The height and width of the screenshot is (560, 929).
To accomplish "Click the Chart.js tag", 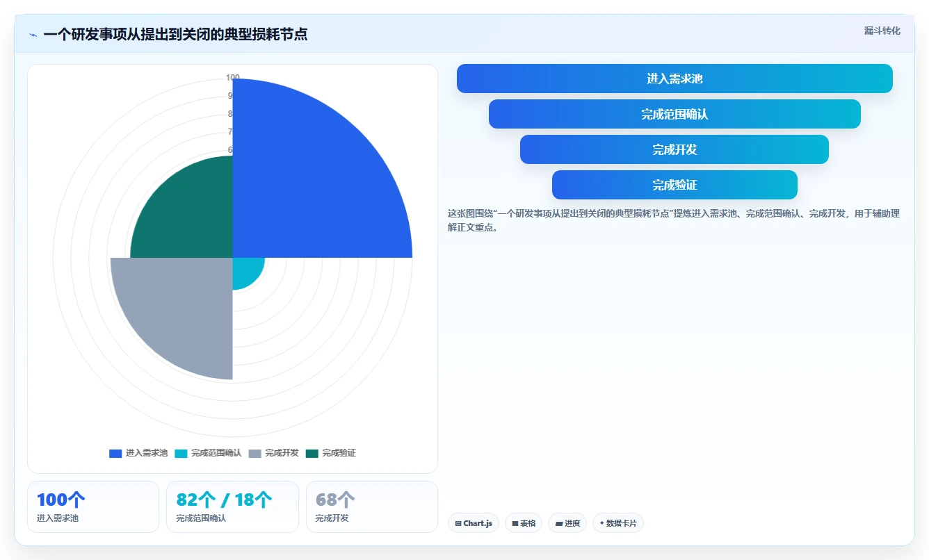I will 474,523.
